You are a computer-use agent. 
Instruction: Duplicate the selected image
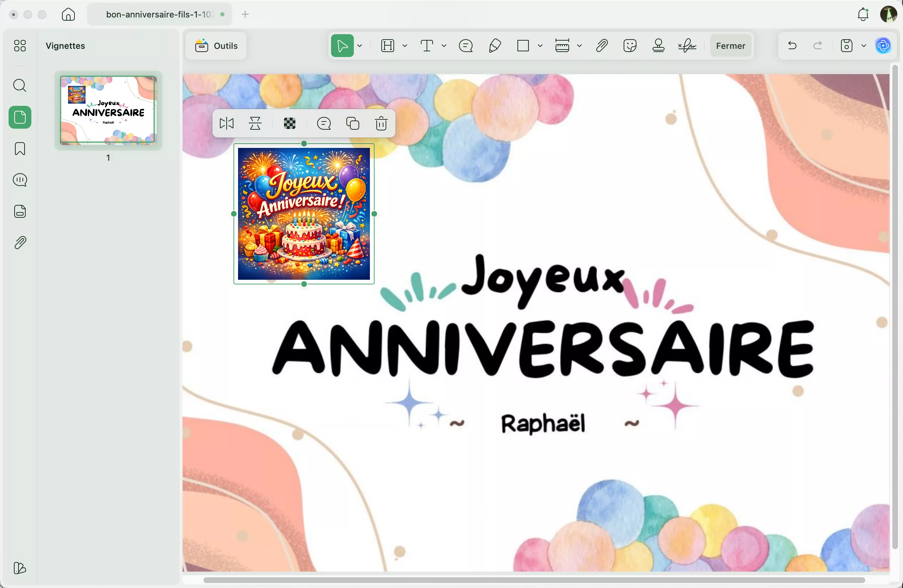pyautogui.click(x=352, y=123)
